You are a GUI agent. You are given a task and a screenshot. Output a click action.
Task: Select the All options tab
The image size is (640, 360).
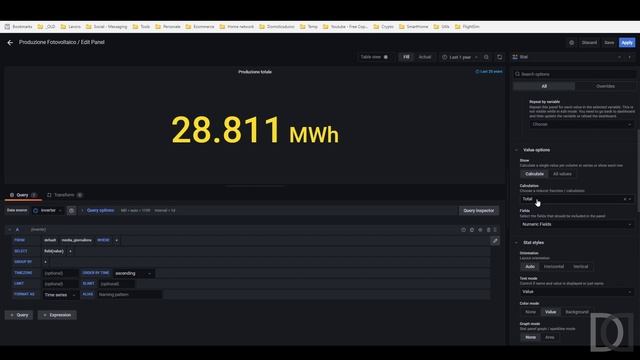click(x=544, y=86)
